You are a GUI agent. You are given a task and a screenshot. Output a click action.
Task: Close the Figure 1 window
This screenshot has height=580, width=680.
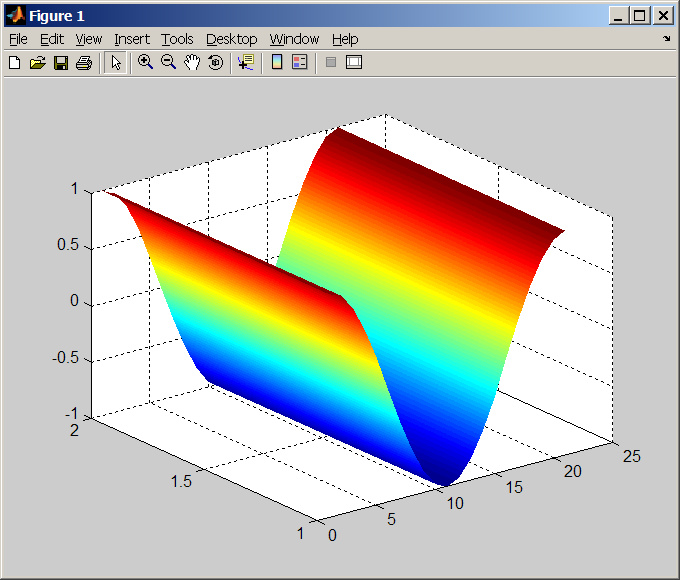tap(663, 16)
